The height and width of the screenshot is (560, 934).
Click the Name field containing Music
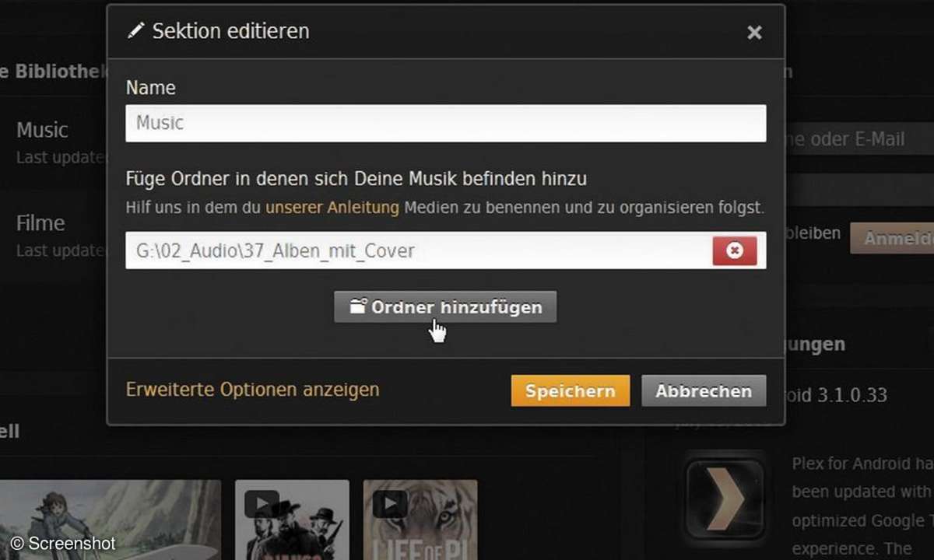click(446, 123)
